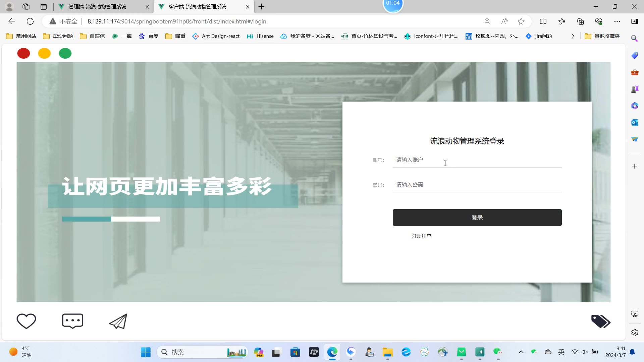The image size is (644, 362).
Task: Focus the 请输入账户 account input field
Action: click(477, 160)
